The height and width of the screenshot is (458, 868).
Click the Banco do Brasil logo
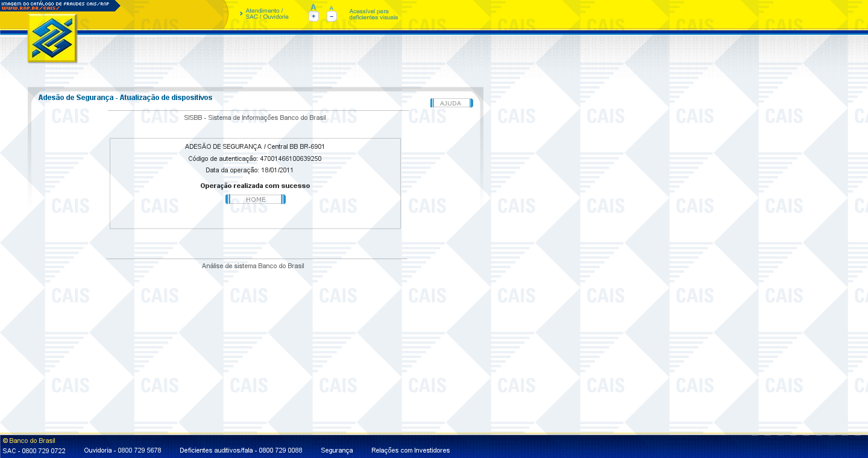point(52,39)
